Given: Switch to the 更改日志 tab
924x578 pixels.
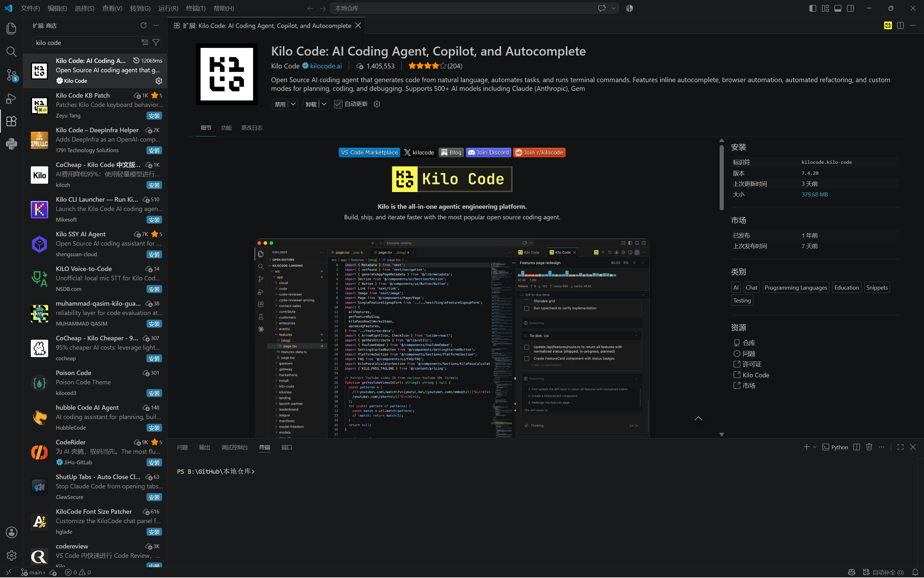Looking at the screenshot, I should tap(252, 128).
